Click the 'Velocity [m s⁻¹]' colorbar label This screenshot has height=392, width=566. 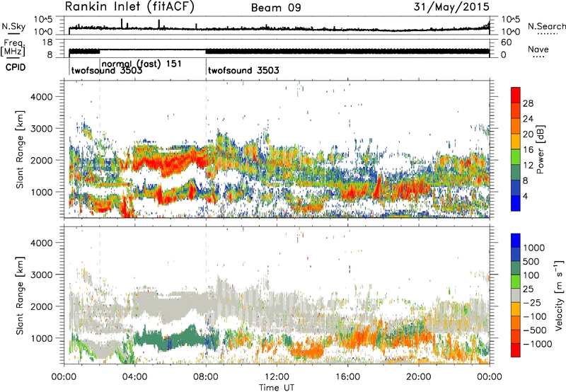point(559,295)
